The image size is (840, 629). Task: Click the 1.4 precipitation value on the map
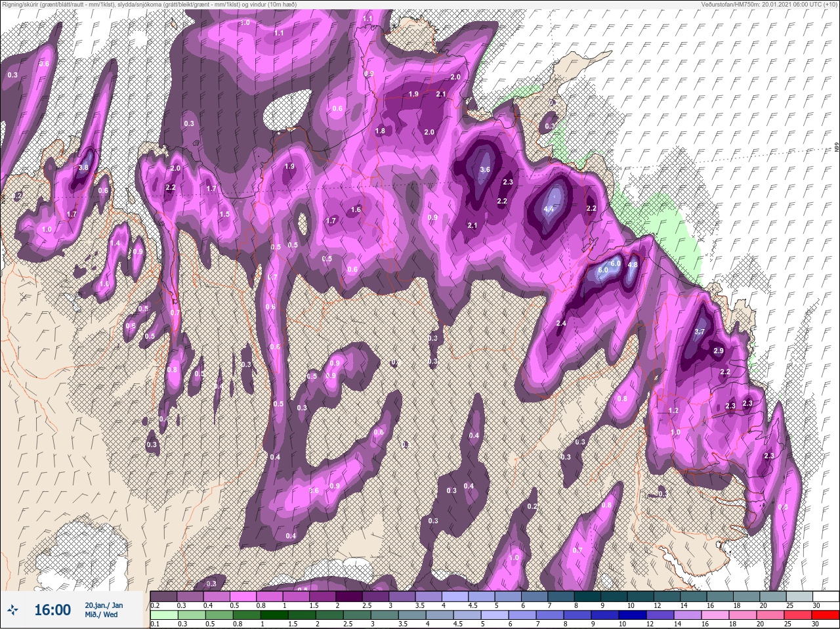[115, 243]
